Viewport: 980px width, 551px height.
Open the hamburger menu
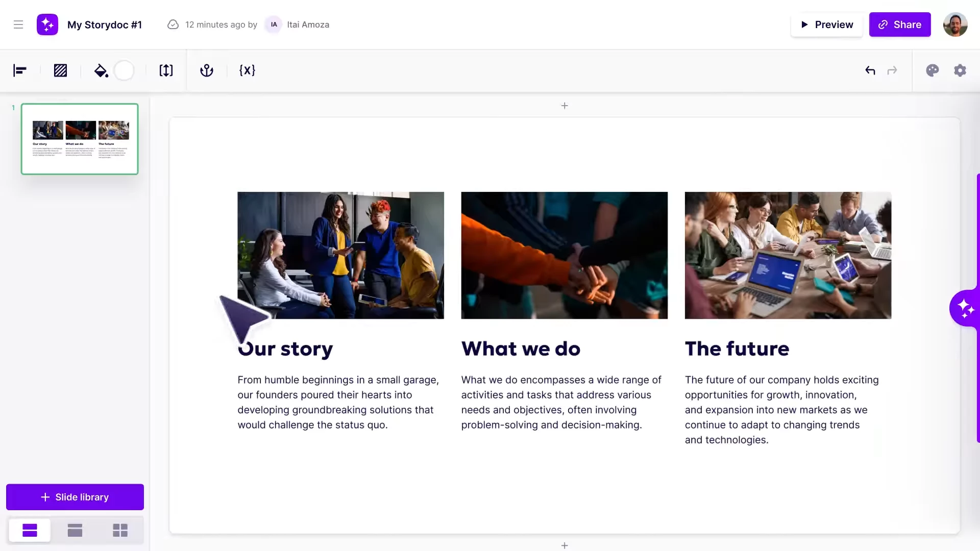(x=18, y=24)
